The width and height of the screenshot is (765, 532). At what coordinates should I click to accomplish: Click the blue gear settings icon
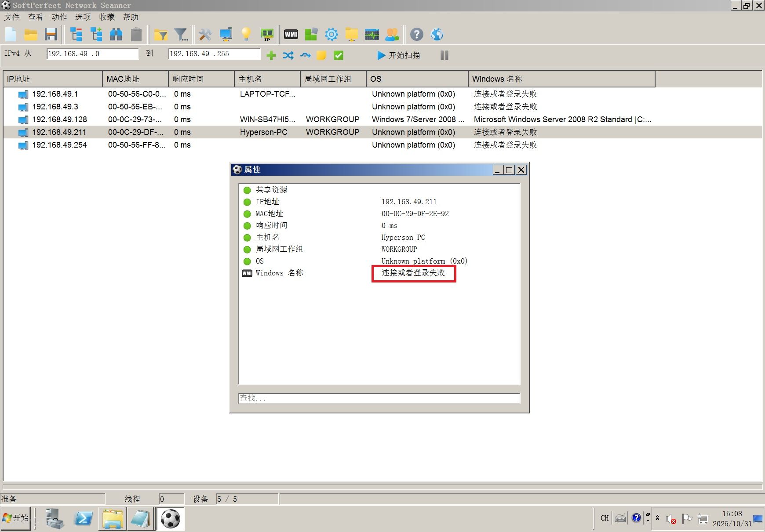point(331,34)
